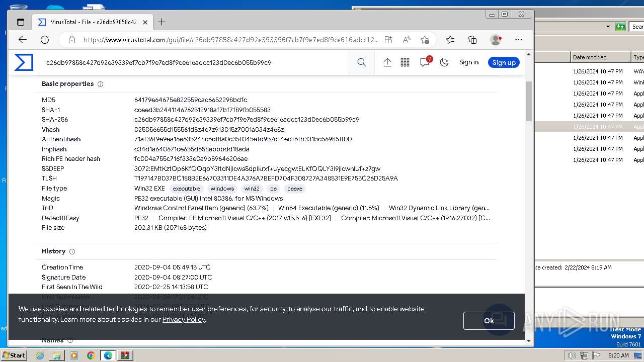Toggle dark mode moon icon
Image resolution: width=644 pixels, height=362 pixels.
tap(444, 62)
